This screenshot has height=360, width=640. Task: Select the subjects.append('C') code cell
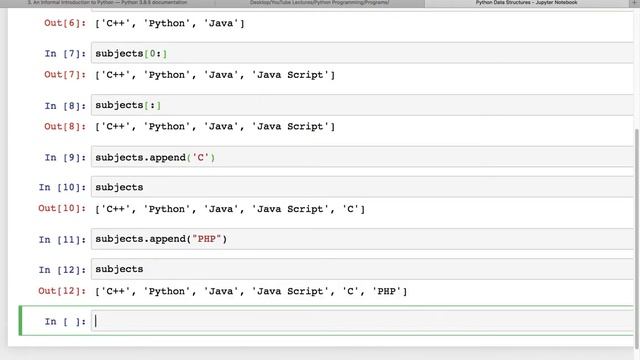tap(362, 157)
